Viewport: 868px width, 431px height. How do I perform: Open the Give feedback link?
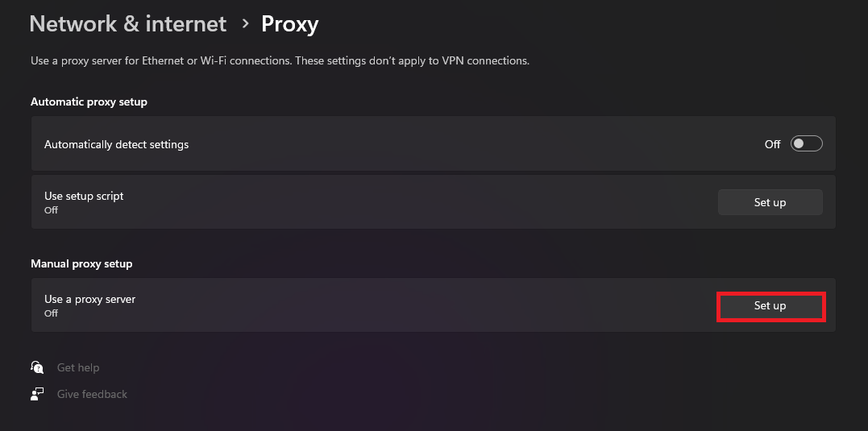[92, 394]
